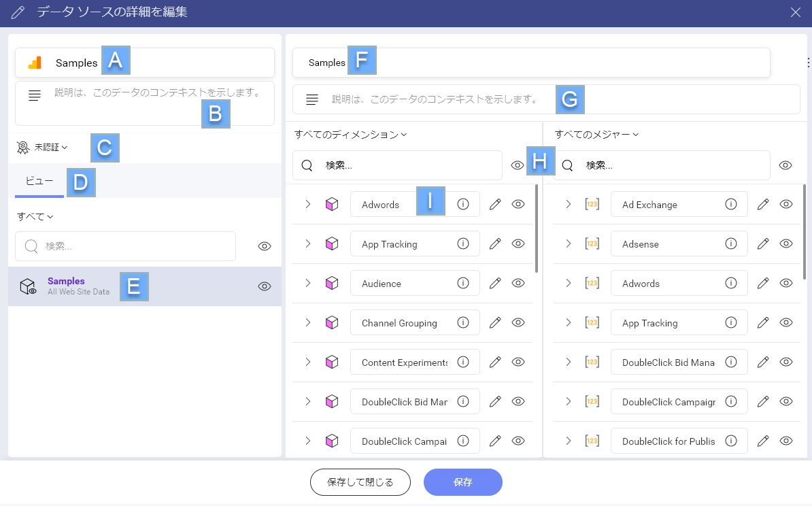Switch to the ビュー tab

pos(39,182)
